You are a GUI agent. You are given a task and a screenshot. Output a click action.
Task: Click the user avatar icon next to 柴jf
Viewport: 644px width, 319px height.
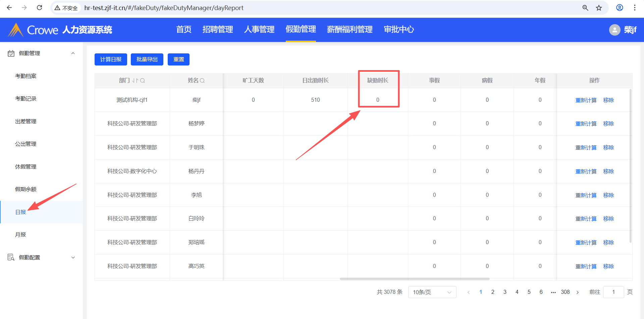click(614, 30)
